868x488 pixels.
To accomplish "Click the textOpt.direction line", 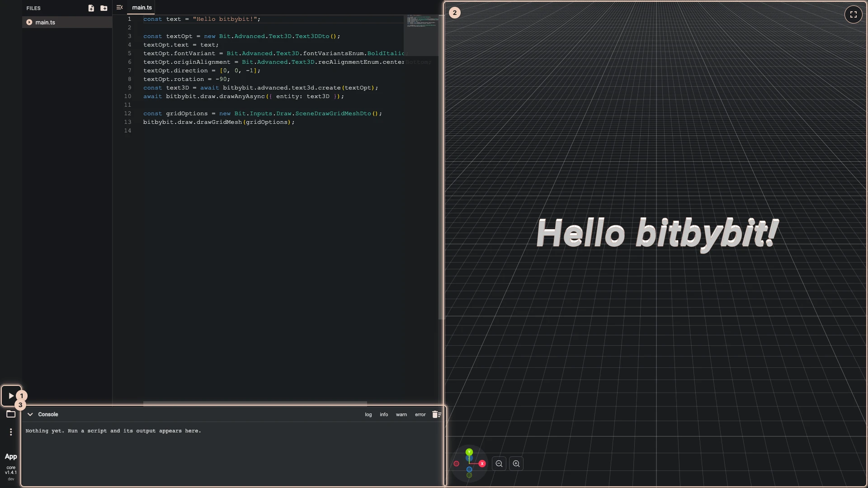I will click(202, 70).
